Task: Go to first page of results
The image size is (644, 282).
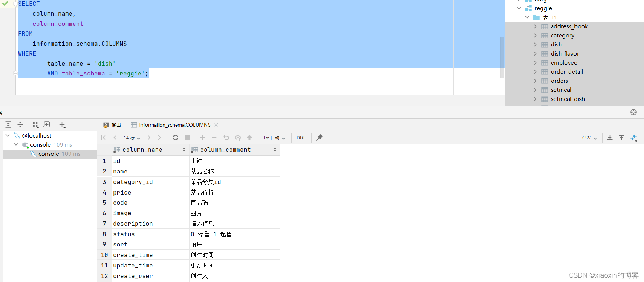Action: click(103, 138)
